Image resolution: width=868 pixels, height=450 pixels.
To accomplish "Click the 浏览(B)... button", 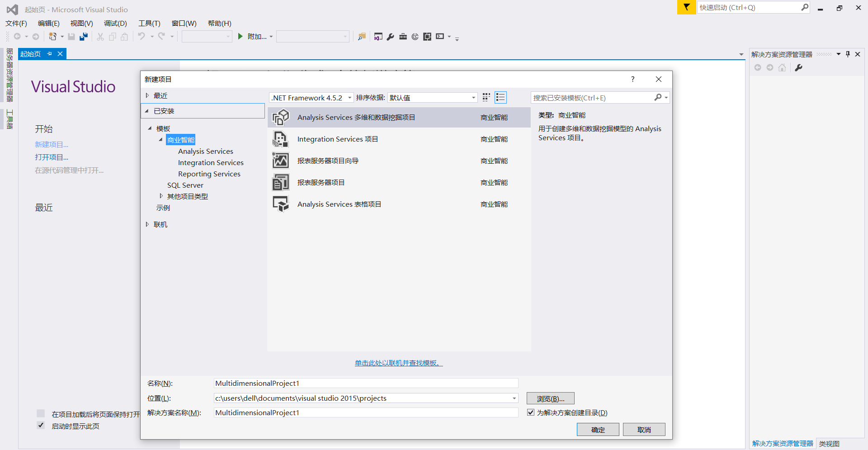I will pyautogui.click(x=550, y=398).
